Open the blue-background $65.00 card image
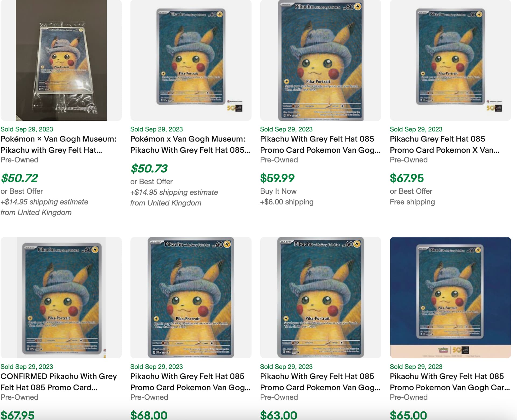The height and width of the screenshot is (420, 517). point(450,297)
